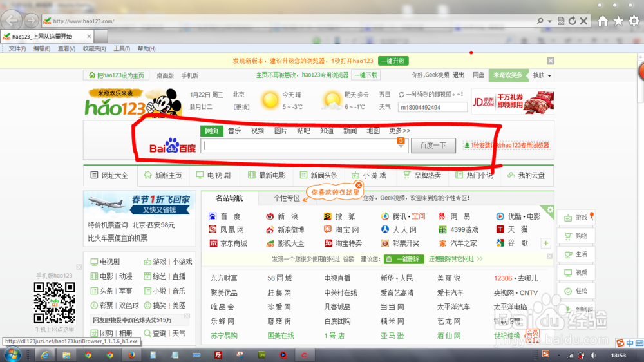Open Internet Explorer from the taskbar
The width and height of the screenshot is (644, 362).
coord(44,355)
